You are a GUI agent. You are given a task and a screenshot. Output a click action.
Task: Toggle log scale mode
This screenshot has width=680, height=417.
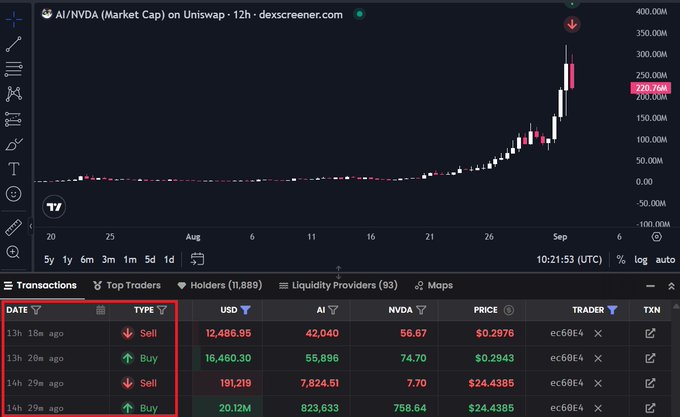point(641,260)
